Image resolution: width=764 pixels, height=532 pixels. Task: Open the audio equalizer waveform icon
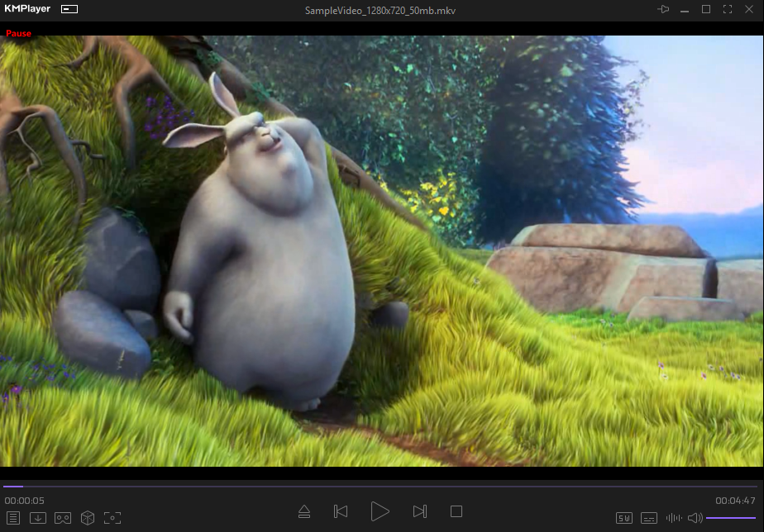click(674, 518)
